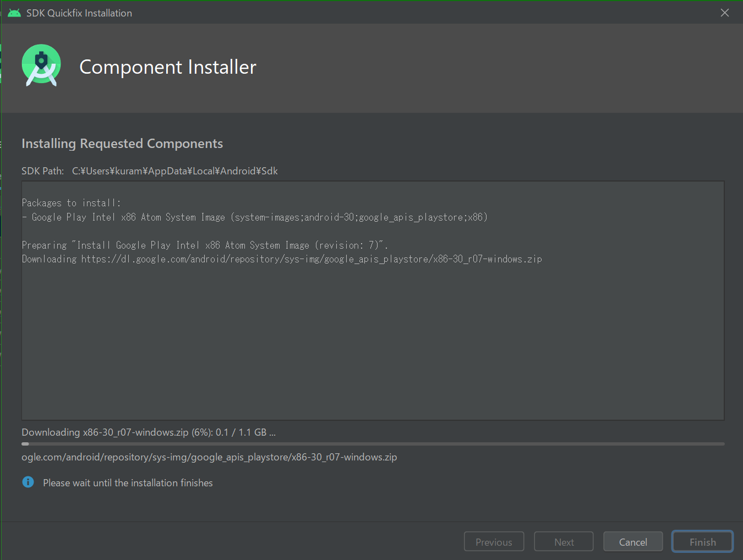The height and width of the screenshot is (560, 743).
Task: Click the Component Installer header graphic
Action: pos(167,67)
